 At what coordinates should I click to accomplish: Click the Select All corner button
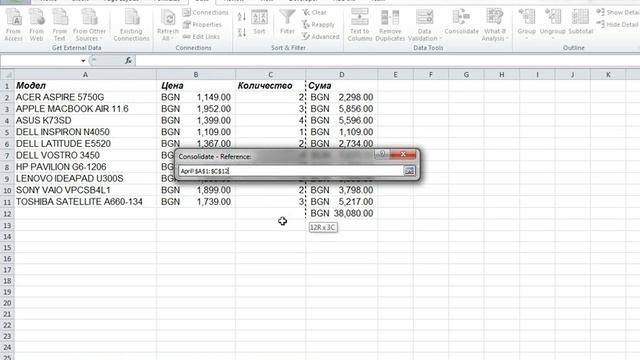(7, 75)
